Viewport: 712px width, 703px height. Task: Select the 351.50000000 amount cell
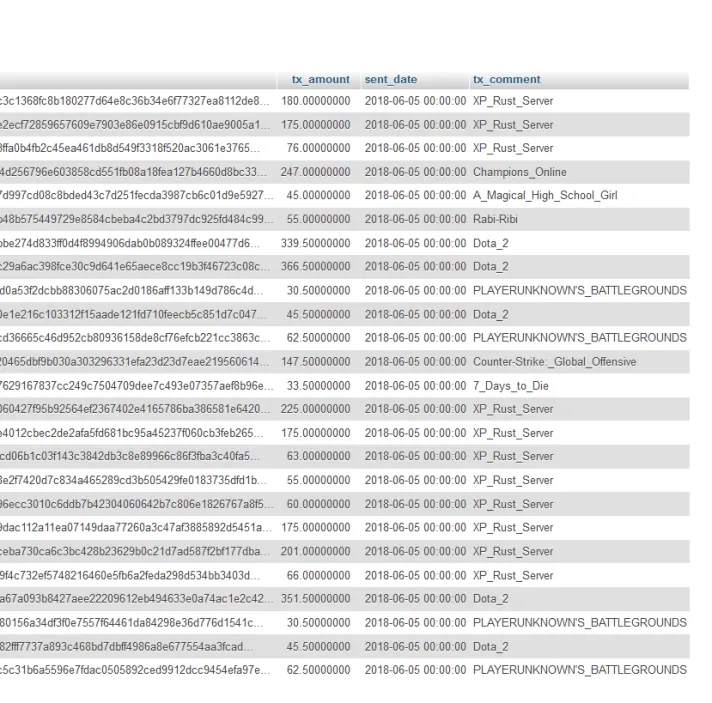point(316,599)
